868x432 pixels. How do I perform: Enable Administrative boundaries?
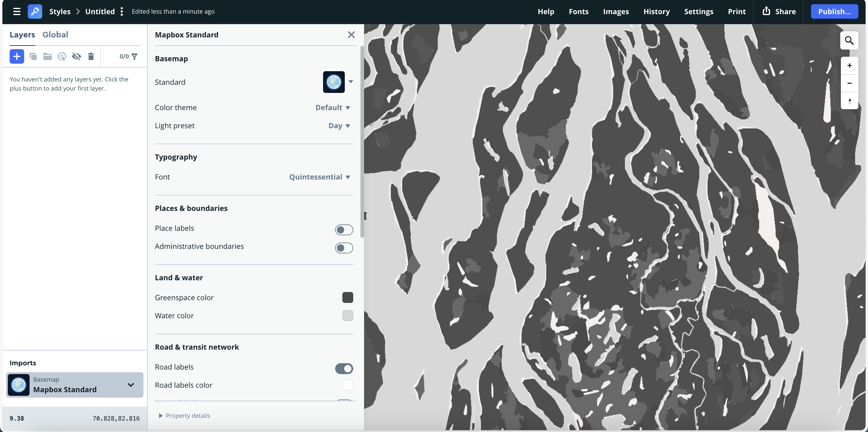coord(344,248)
